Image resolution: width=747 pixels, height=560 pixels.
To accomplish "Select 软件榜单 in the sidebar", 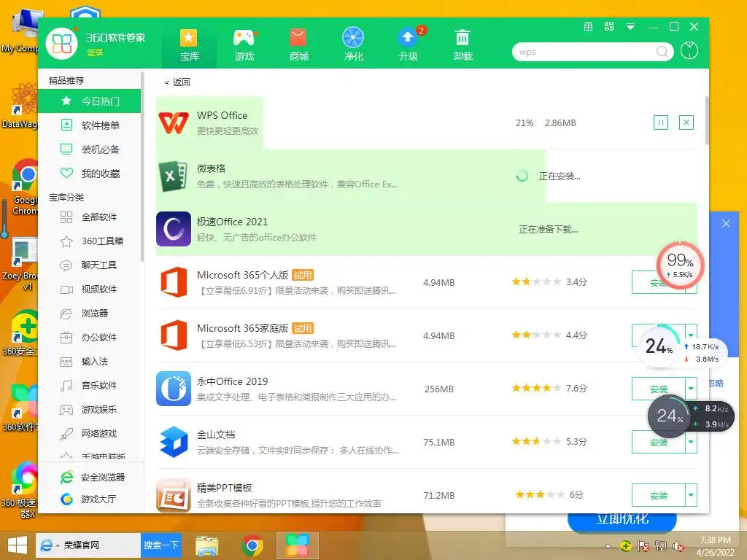I will 90,125.
